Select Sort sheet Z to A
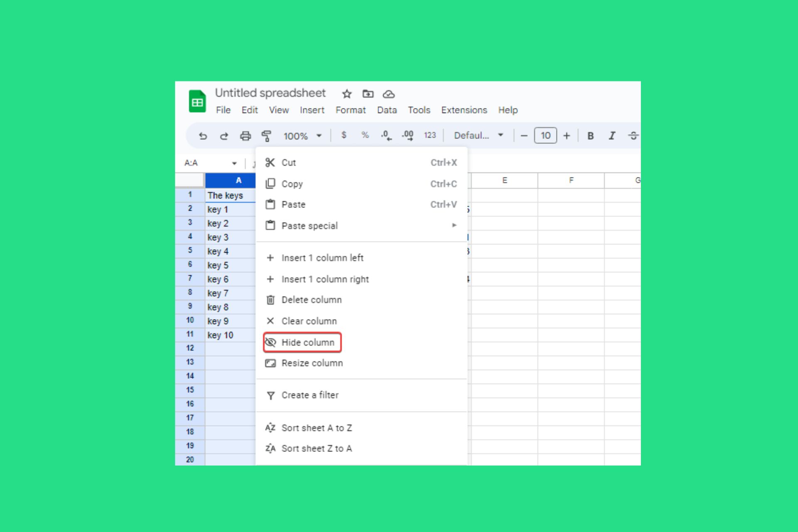 (x=362, y=448)
